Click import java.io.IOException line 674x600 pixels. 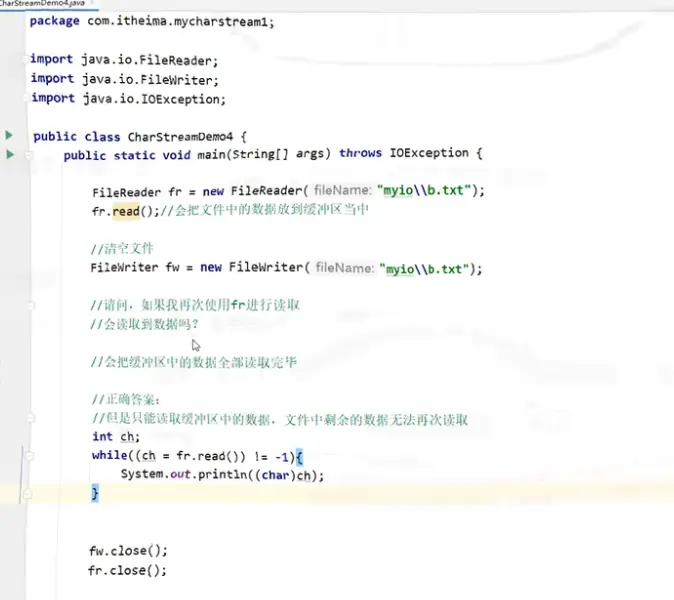[129, 98]
